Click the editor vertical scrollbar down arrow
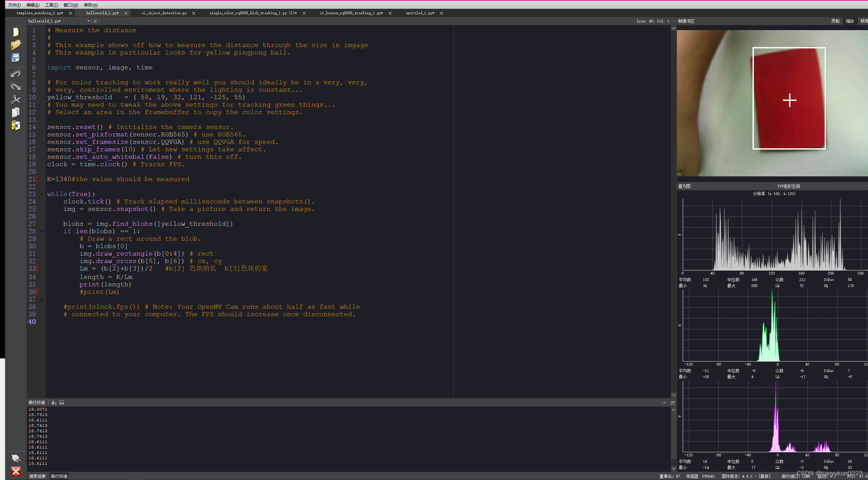This screenshot has height=480, width=868. click(674, 395)
